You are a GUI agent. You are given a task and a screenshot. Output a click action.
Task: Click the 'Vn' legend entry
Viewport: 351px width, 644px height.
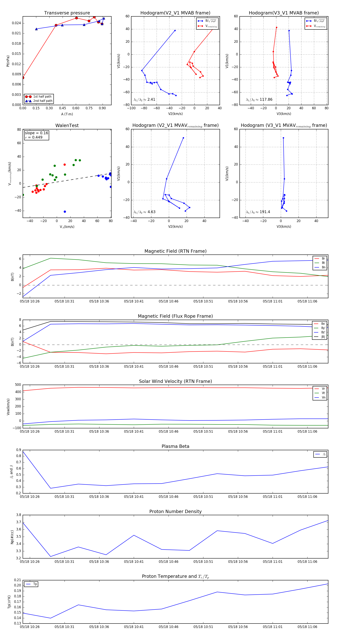tap(320, 398)
